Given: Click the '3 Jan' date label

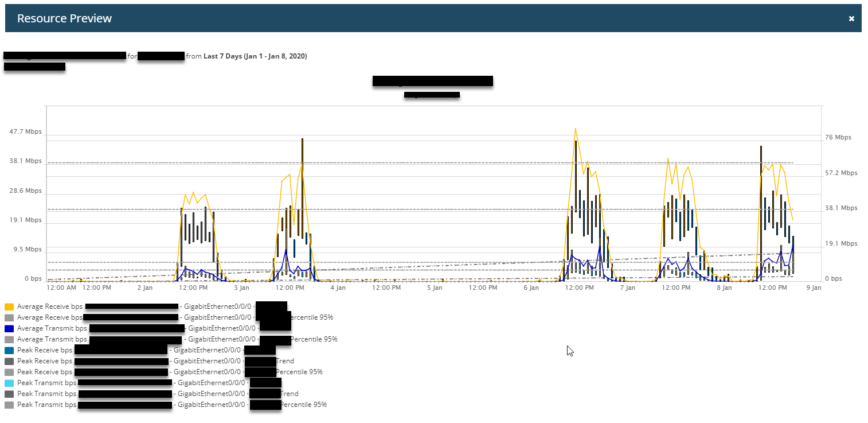Looking at the screenshot, I should (241, 288).
